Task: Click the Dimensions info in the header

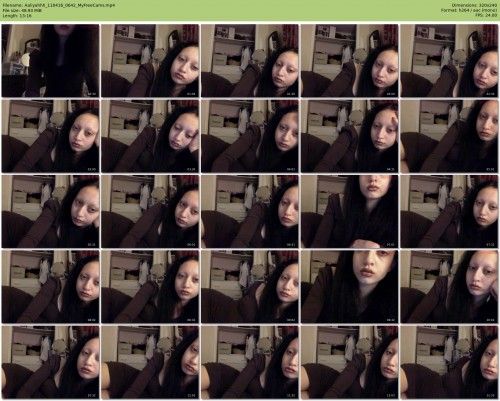Action: point(474,5)
